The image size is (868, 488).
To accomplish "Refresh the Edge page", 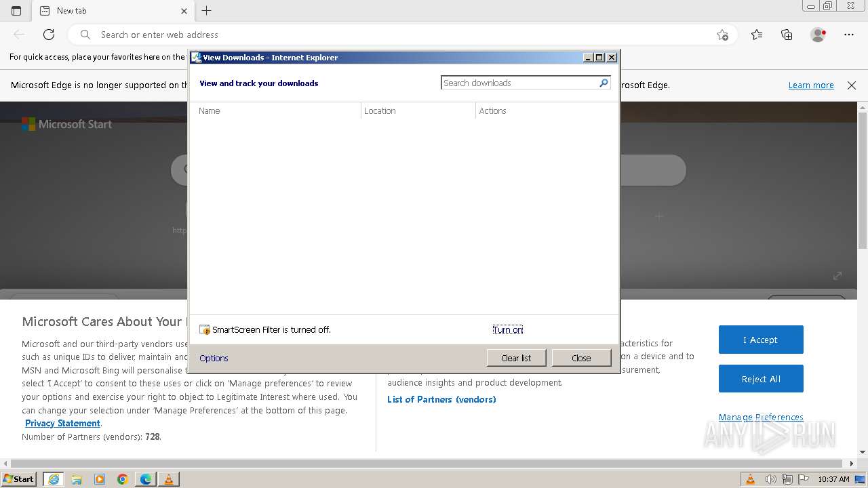I will (x=49, y=35).
